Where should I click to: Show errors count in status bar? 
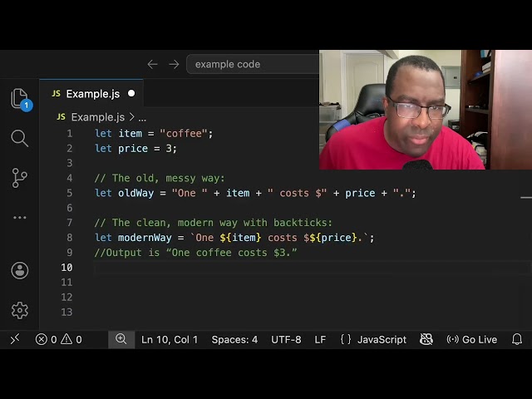point(47,339)
